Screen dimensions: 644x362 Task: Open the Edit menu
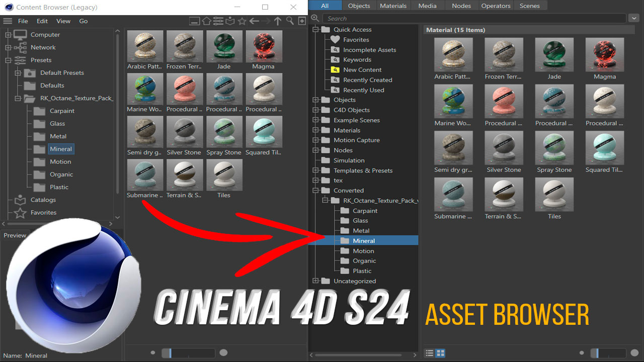[x=42, y=21]
